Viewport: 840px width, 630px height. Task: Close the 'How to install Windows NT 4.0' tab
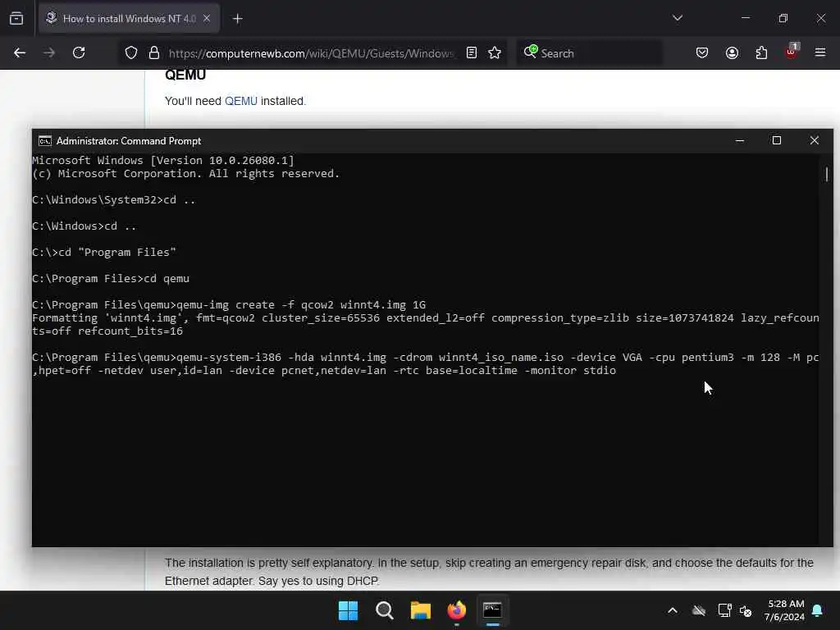tap(207, 18)
